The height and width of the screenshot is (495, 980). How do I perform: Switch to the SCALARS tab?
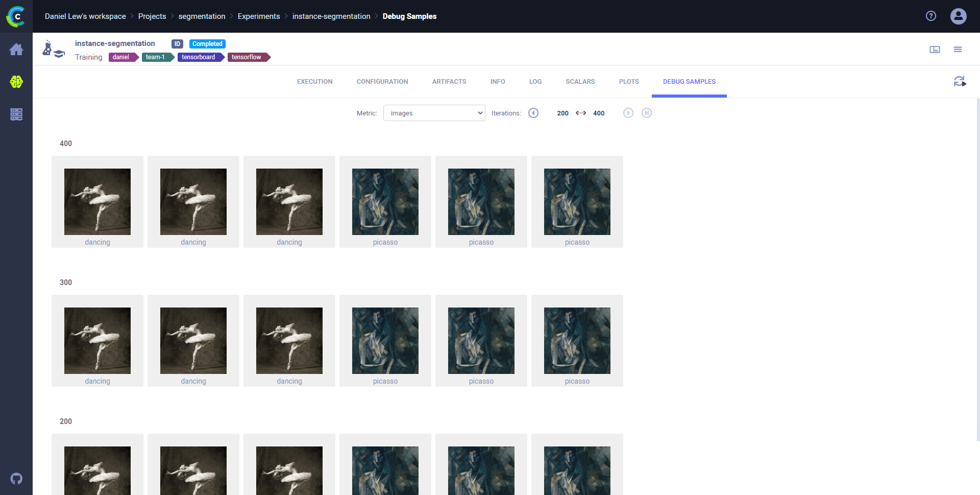pyautogui.click(x=580, y=81)
